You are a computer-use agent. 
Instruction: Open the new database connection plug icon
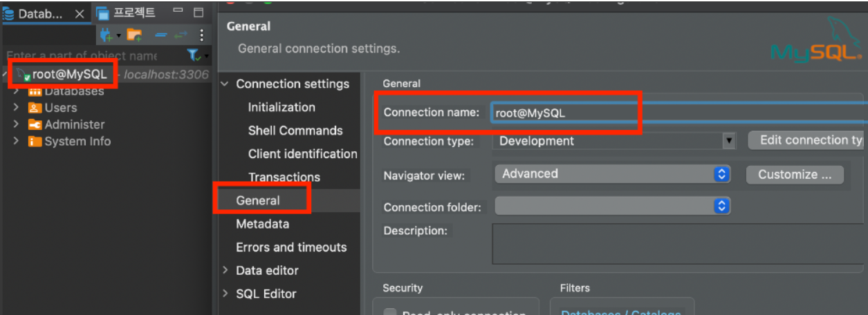pyautogui.click(x=106, y=35)
